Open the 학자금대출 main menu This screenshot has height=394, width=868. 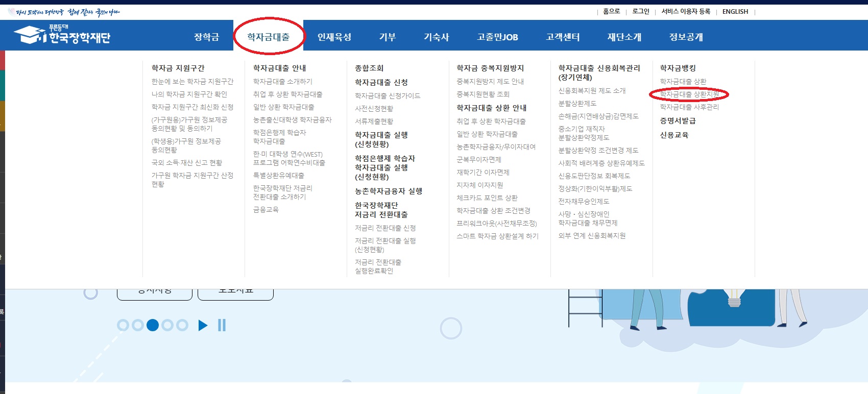click(x=269, y=37)
